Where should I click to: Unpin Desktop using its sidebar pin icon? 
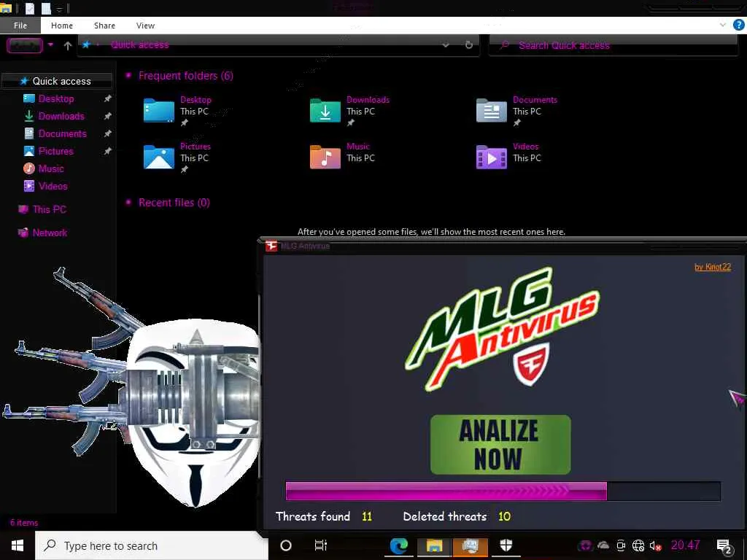pyautogui.click(x=108, y=98)
